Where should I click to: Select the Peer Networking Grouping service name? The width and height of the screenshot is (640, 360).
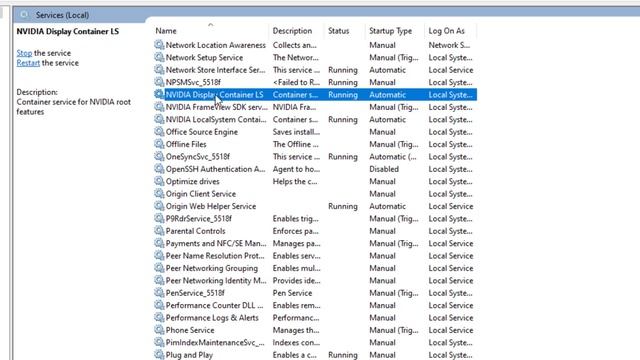click(x=212, y=268)
